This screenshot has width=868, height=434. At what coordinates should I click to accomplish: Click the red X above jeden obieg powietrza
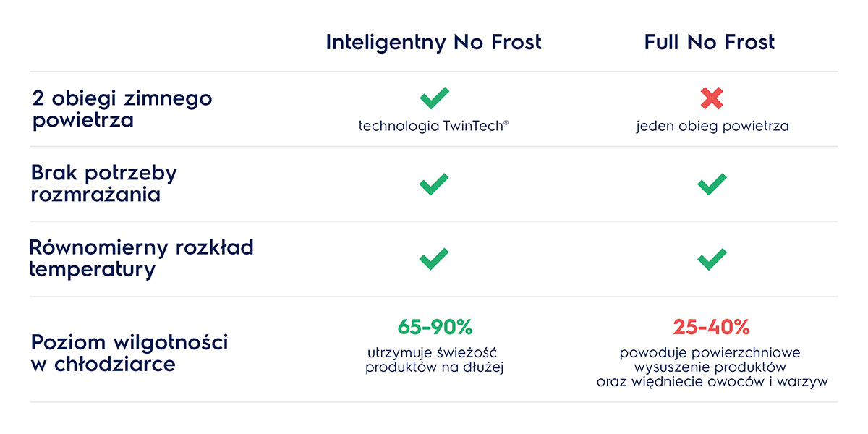pos(712,98)
